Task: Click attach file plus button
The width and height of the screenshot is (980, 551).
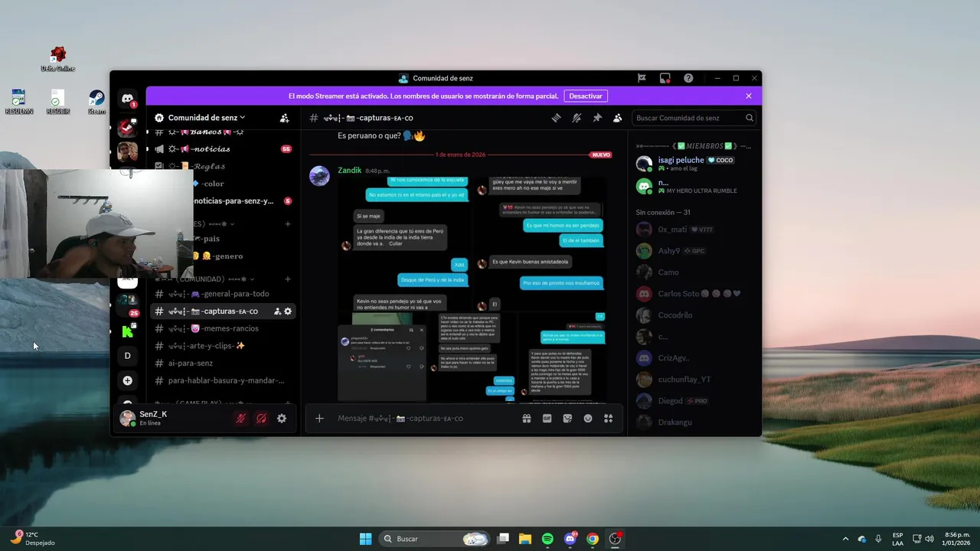Action: [319, 419]
